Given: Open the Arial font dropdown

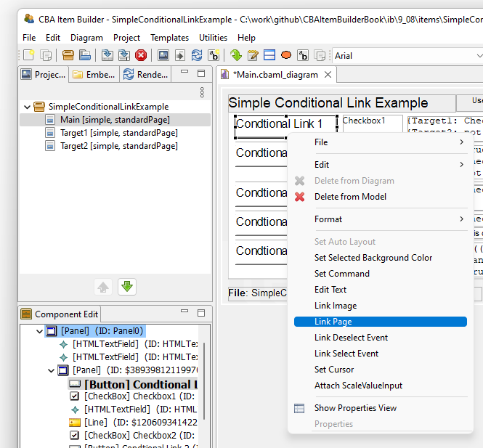Looking at the screenshot, I should click(407, 55).
